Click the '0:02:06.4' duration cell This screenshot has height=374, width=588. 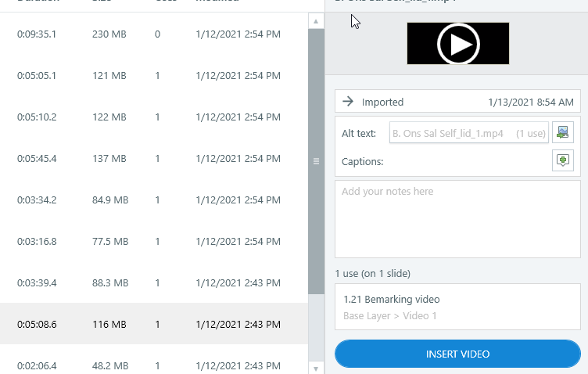(37, 365)
